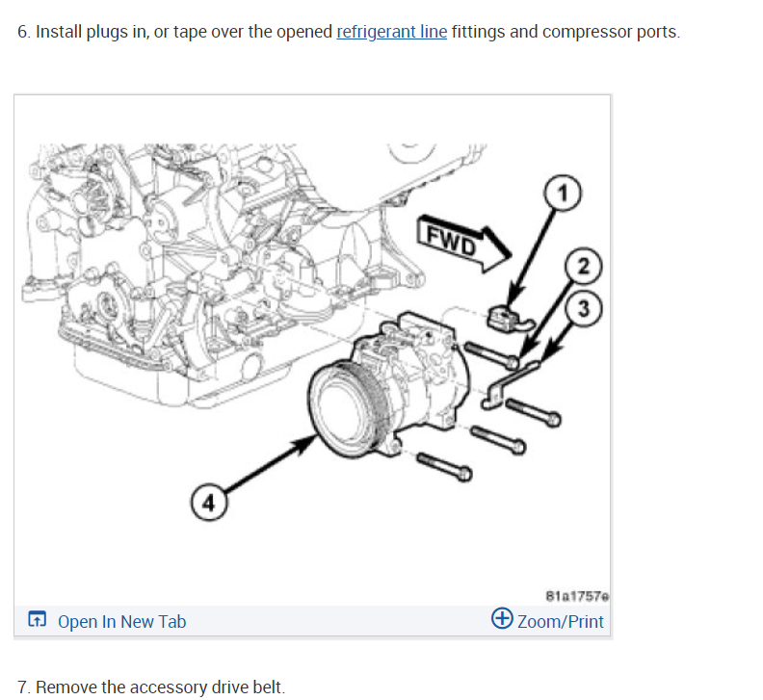763x700 pixels.
Task: Click the FWD arrow in the diagram
Action: point(463,243)
